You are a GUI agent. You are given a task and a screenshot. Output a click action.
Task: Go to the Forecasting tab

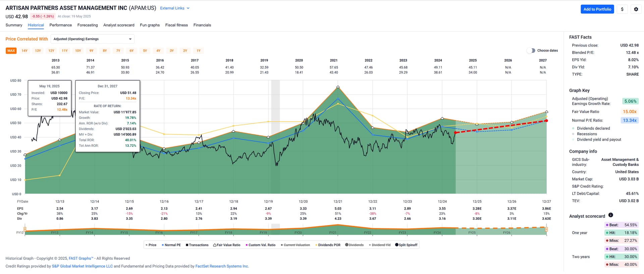88,25
